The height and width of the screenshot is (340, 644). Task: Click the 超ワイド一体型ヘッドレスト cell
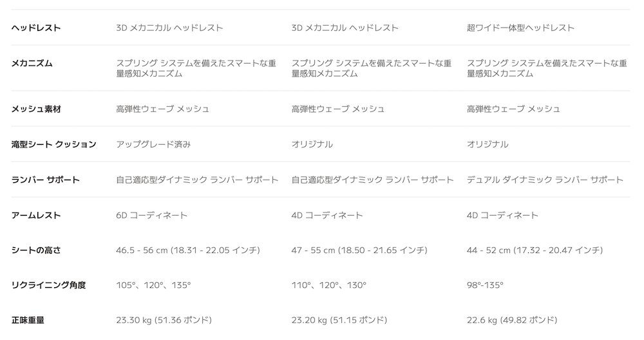(520, 28)
